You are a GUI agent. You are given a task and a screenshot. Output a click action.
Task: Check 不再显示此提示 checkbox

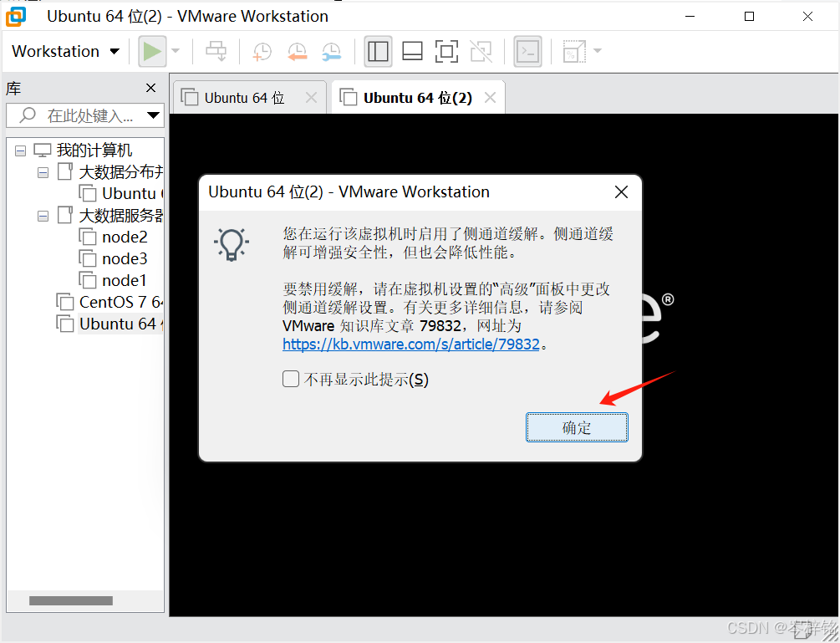291,379
